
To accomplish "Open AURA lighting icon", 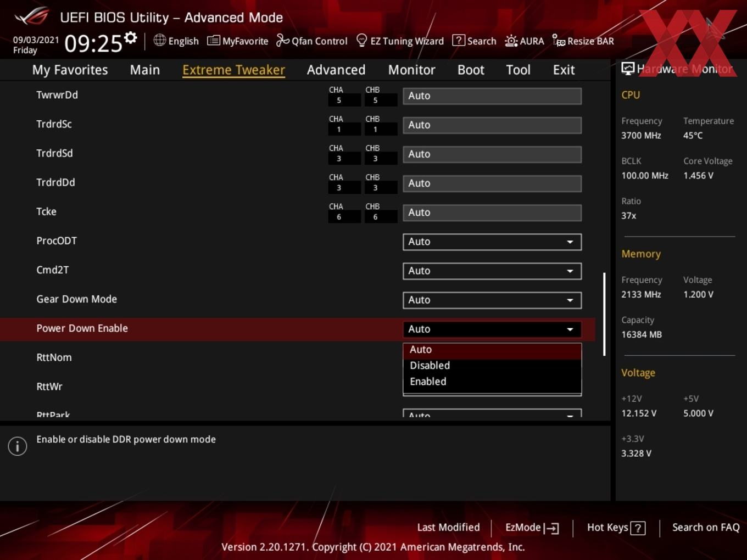I will tap(511, 41).
